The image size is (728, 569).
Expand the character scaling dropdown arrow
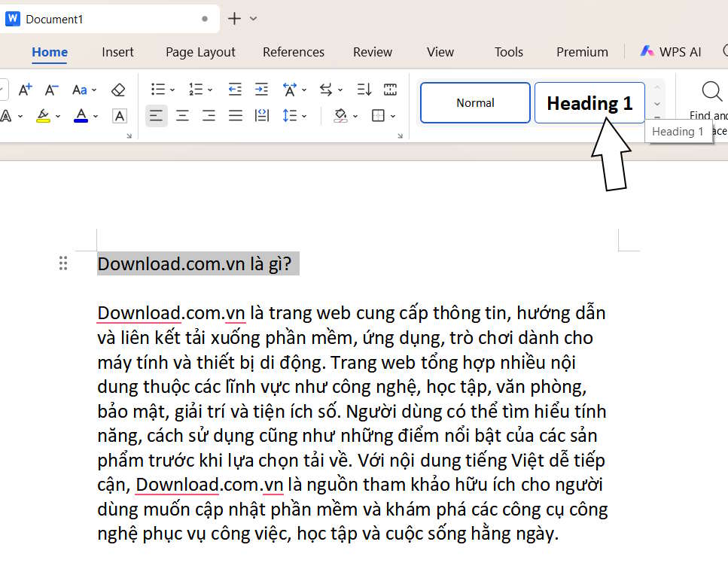point(304,90)
